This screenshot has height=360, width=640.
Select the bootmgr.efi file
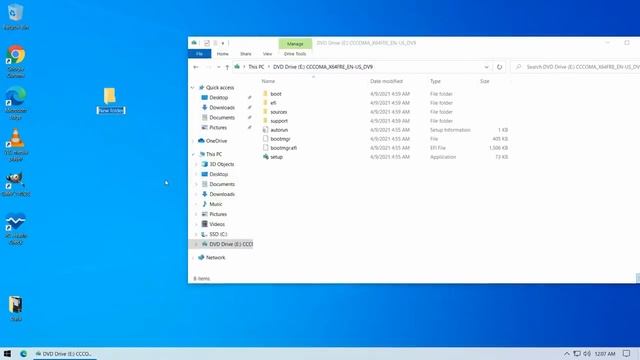283,148
